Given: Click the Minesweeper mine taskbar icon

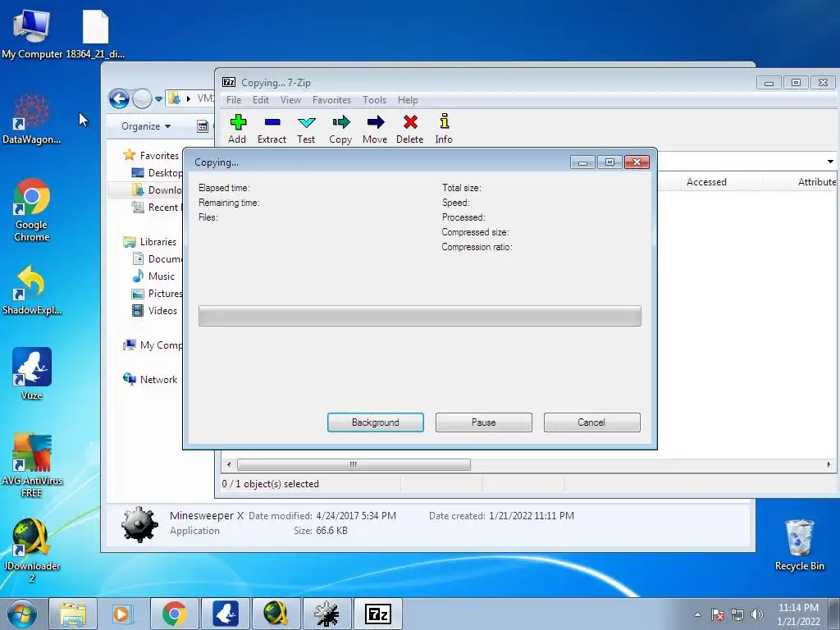Looking at the screenshot, I should (326, 614).
